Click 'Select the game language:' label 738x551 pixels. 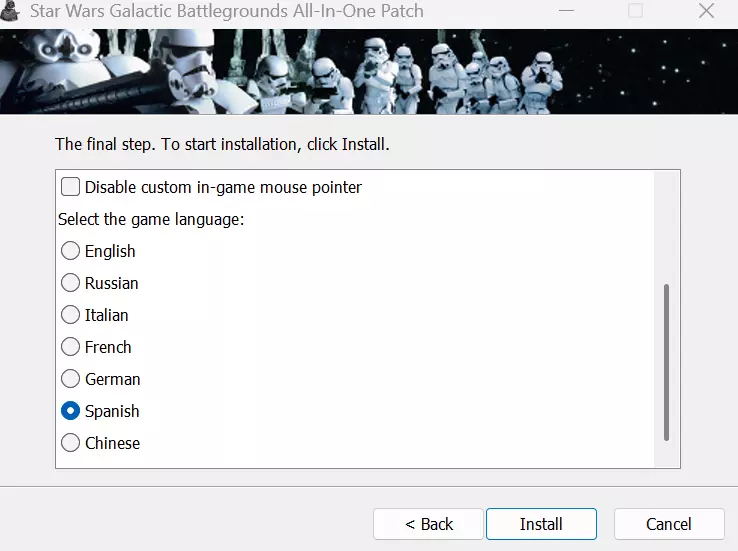click(151, 219)
